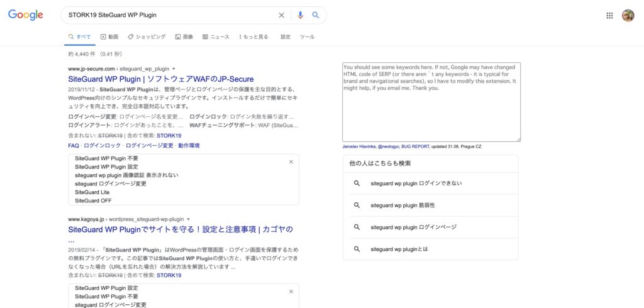
Task: Switch to the ショッピング tab
Action: (x=147, y=37)
